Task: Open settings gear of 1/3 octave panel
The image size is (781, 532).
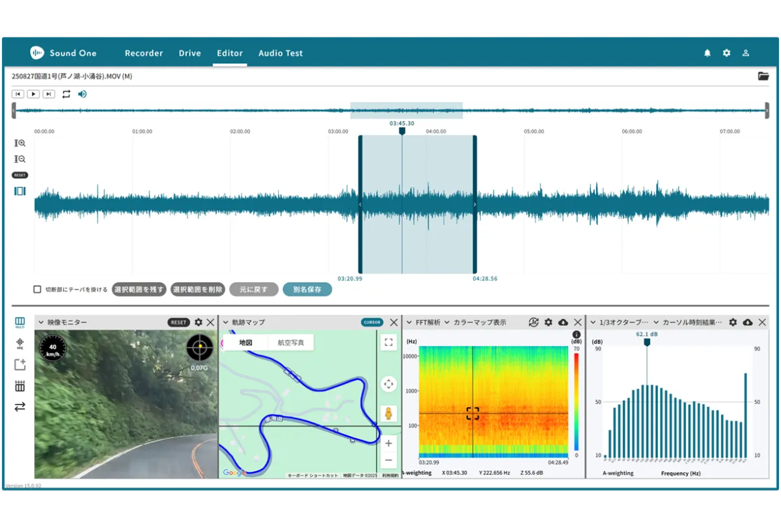Action: click(733, 323)
